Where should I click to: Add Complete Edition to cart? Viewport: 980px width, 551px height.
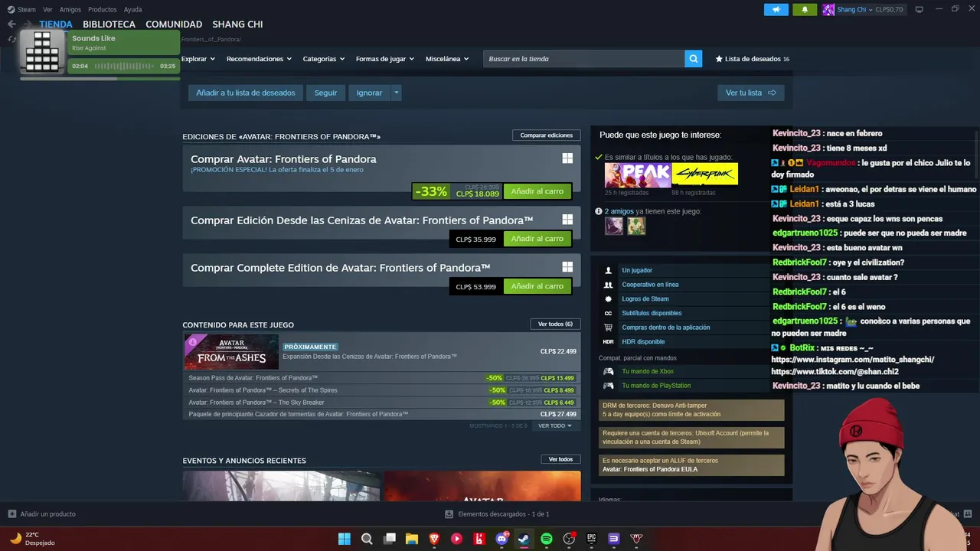[537, 286]
